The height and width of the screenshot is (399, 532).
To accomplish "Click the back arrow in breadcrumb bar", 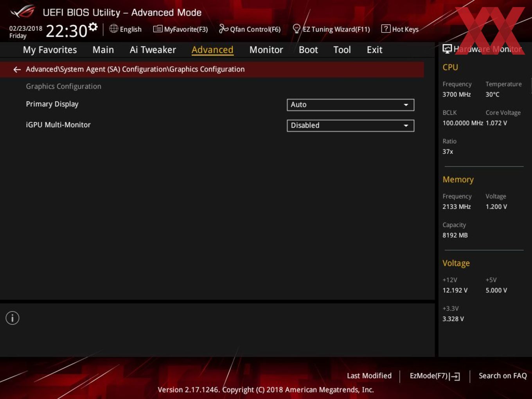I will pyautogui.click(x=17, y=70).
